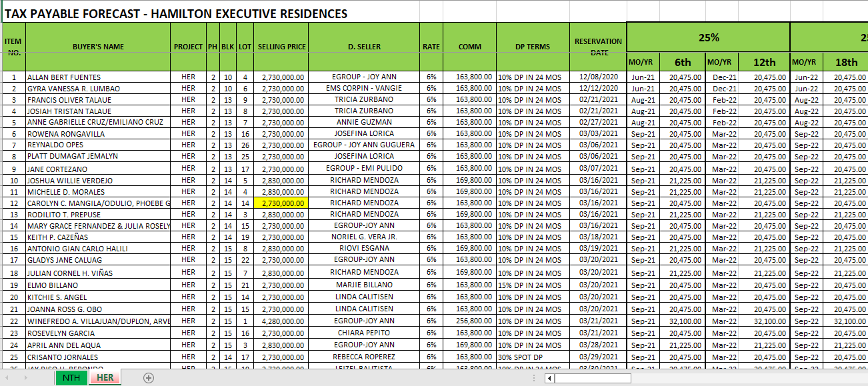Select the ELMO BILLANO buyer cell
868x386 pixels.
click(98, 285)
